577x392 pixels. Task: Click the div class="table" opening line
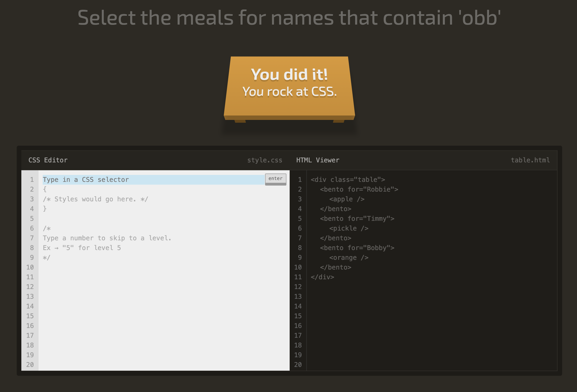pos(348,180)
